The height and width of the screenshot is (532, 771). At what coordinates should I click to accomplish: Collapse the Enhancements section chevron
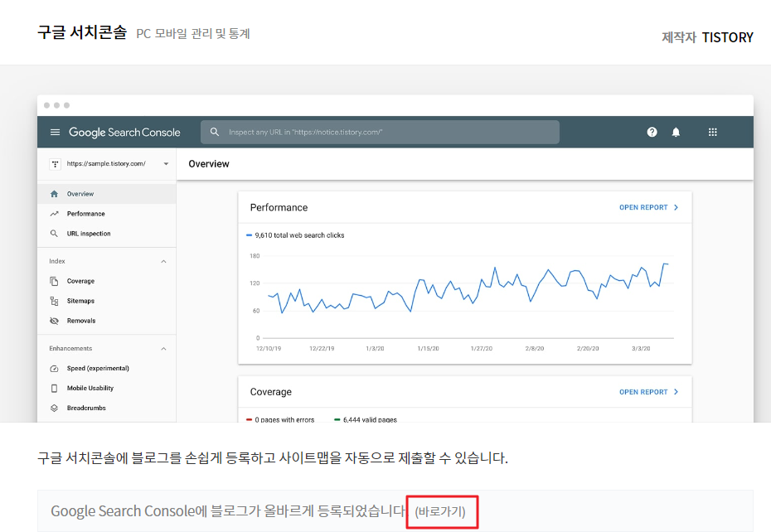pos(164,349)
